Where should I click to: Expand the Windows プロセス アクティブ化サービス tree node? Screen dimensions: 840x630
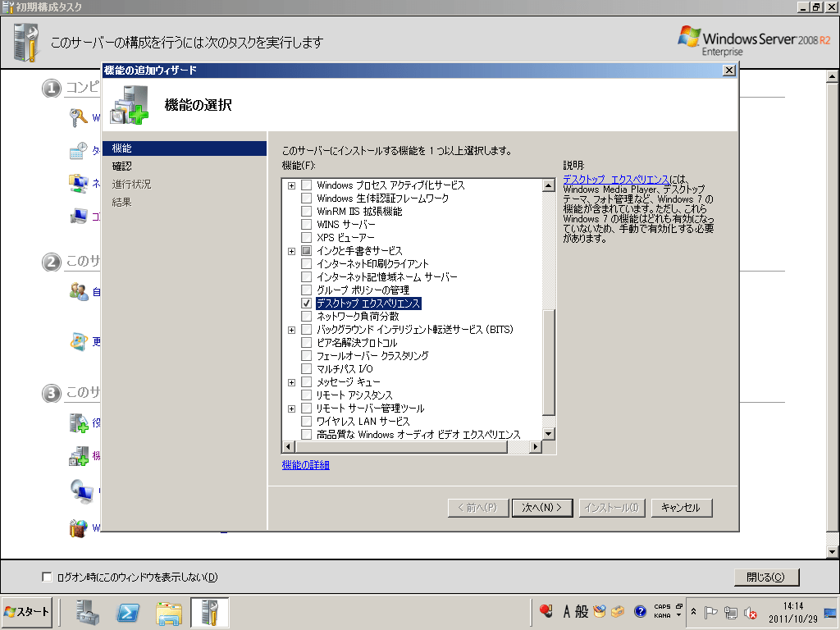[x=291, y=185]
